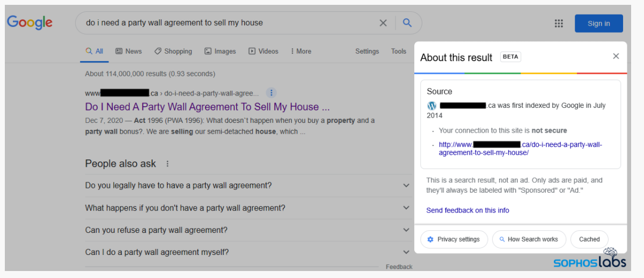
Task: Switch to the Videos tab
Action: pyautogui.click(x=264, y=51)
